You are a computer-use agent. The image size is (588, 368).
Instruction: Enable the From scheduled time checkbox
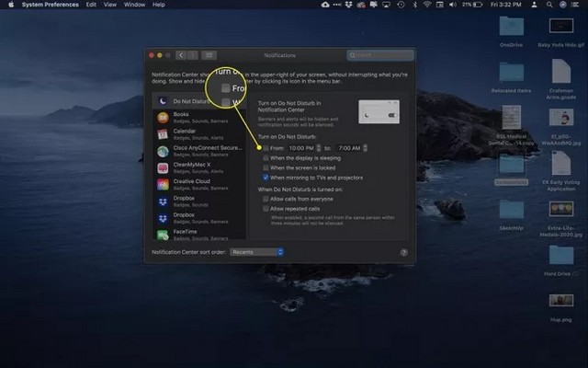click(x=266, y=148)
